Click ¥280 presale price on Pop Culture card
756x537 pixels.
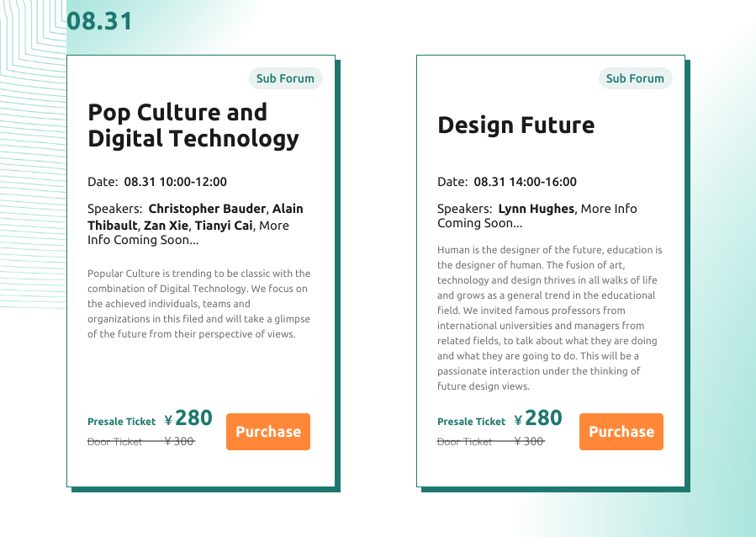pos(188,418)
